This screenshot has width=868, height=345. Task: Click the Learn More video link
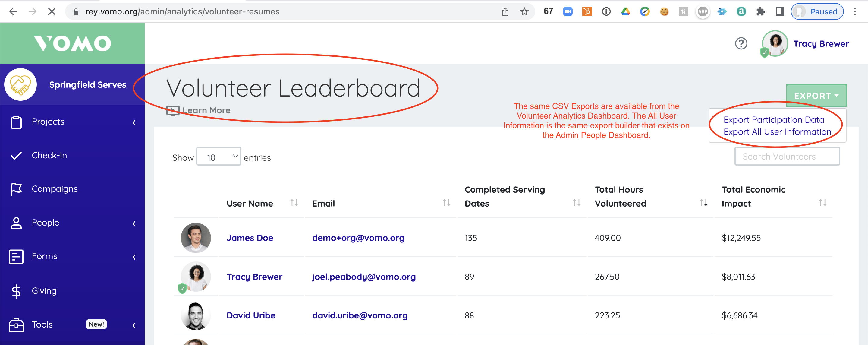199,110
